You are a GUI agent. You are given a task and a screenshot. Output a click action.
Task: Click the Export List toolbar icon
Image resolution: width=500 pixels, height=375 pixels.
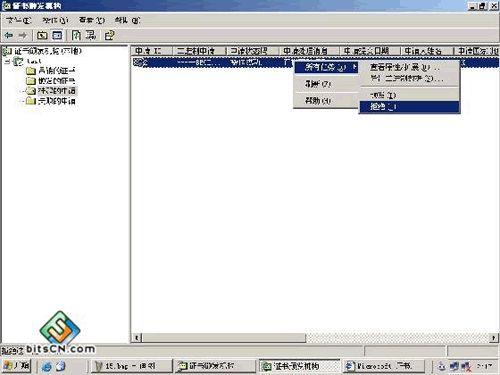(90, 35)
